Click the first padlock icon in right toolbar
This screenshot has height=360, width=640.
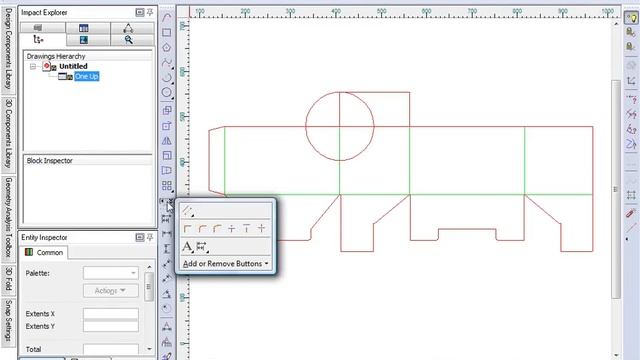[x=631, y=32]
